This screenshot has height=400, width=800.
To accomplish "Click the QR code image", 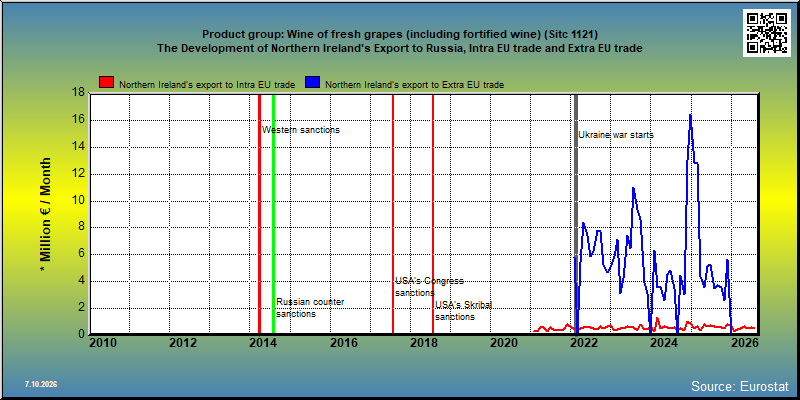I will point(769,33).
